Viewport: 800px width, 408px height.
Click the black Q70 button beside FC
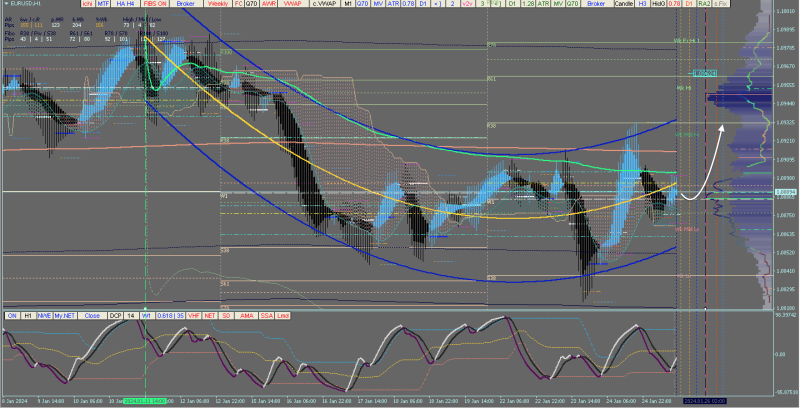(251, 4)
